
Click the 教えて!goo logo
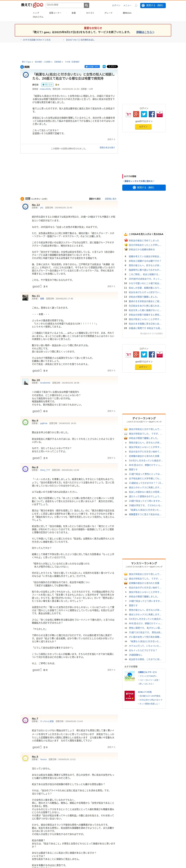pyautogui.click(x=32, y=5)
